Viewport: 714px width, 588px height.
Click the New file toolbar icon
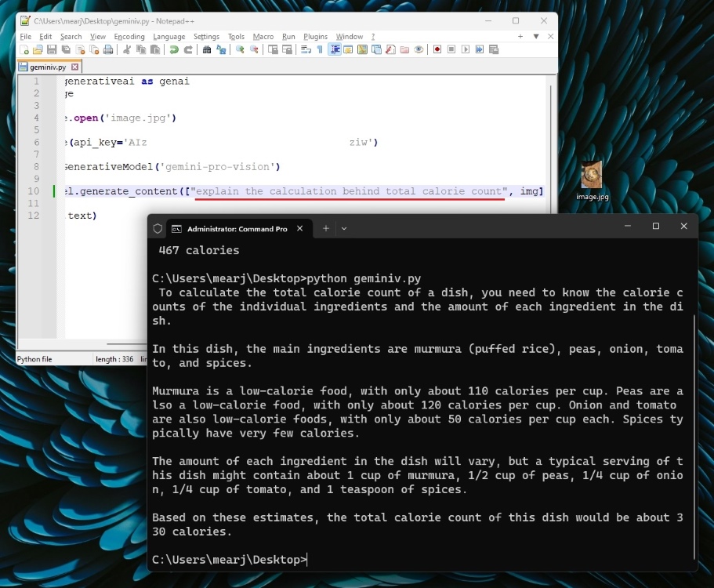(x=24, y=49)
